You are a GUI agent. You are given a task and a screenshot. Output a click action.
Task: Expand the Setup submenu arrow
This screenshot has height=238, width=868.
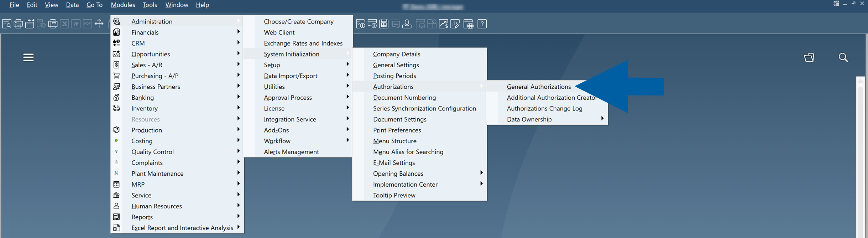coord(347,64)
